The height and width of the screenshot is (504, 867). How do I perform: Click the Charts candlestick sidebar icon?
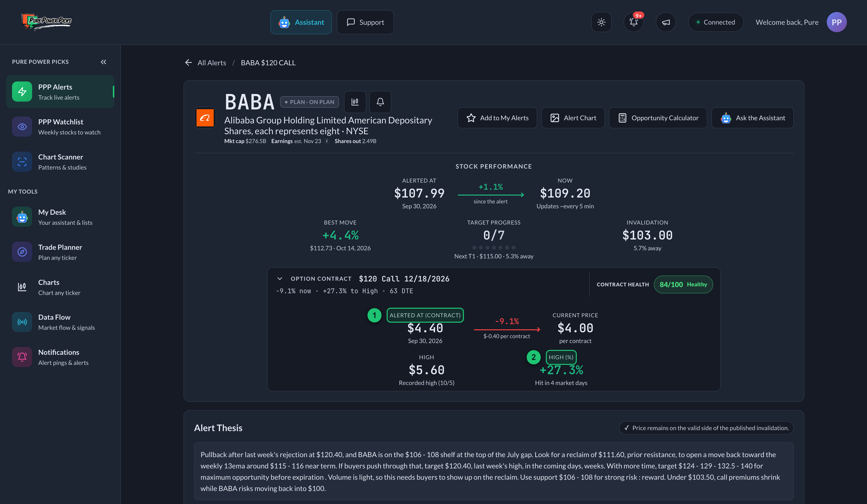coord(22,287)
